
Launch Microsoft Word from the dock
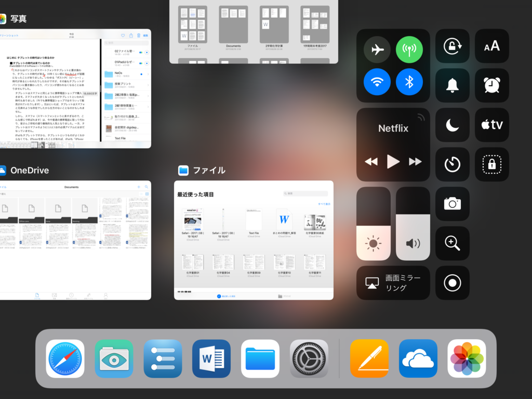[211, 358]
